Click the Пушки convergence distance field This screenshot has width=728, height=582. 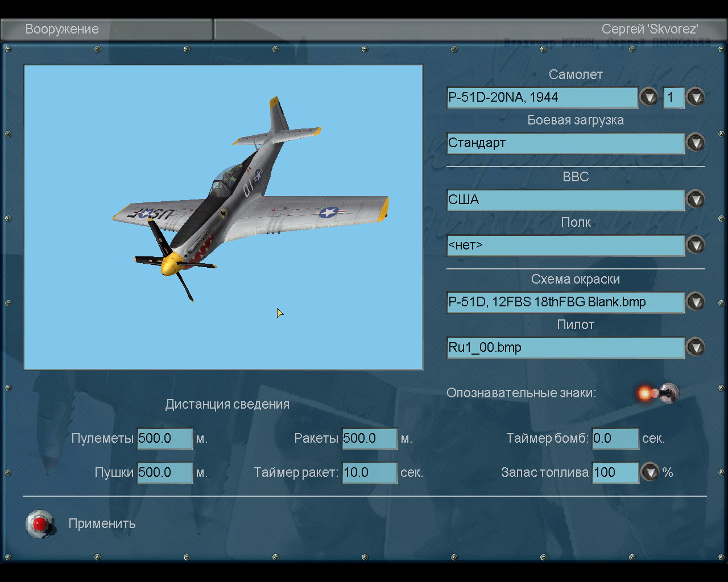pyautogui.click(x=165, y=472)
